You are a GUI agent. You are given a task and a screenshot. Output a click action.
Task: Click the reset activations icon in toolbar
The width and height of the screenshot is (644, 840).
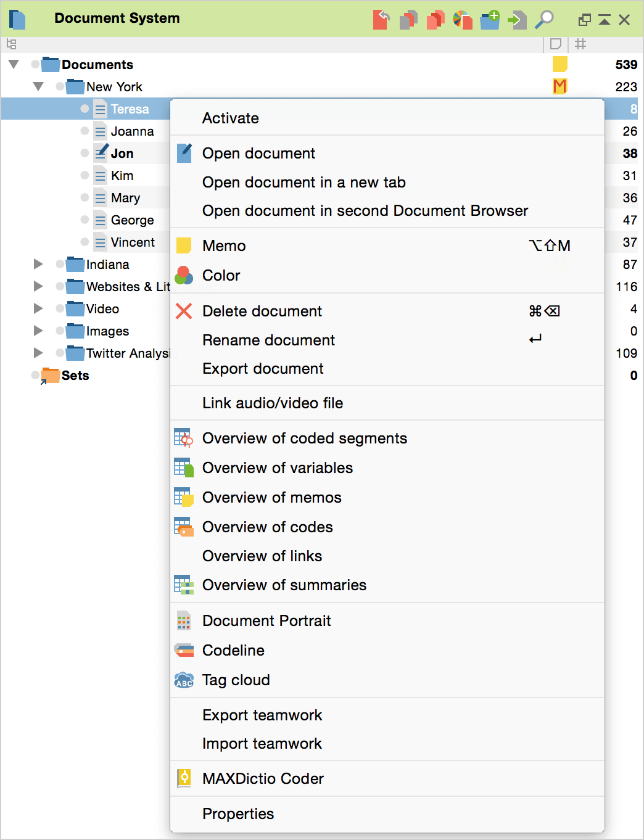pyautogui.click(x=381, y=20)
